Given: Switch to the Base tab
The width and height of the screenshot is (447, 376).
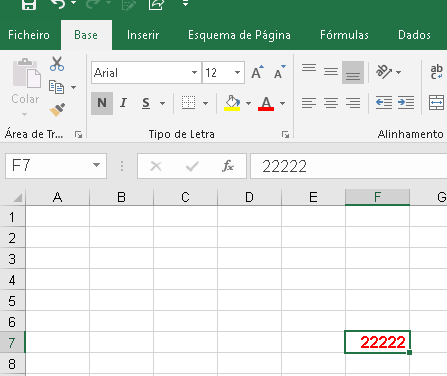Looking at the screenshot, I should [86, 35].
